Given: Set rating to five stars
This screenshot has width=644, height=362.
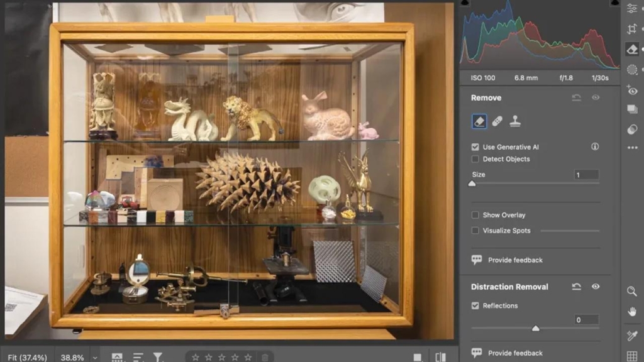Looking at the screenshot, I should pyautogui.click(x=248, y=358).
